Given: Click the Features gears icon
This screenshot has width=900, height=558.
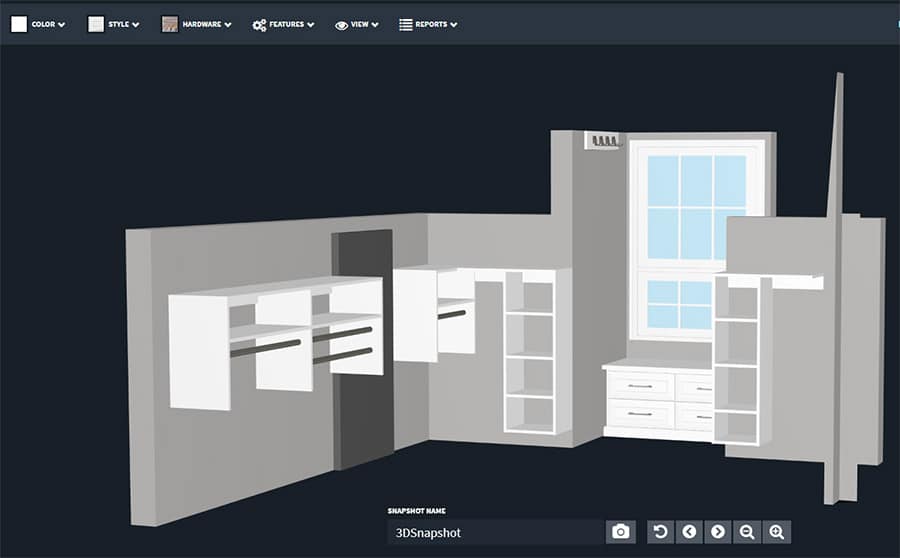Looking at the screenshot, I should [259, 25].
